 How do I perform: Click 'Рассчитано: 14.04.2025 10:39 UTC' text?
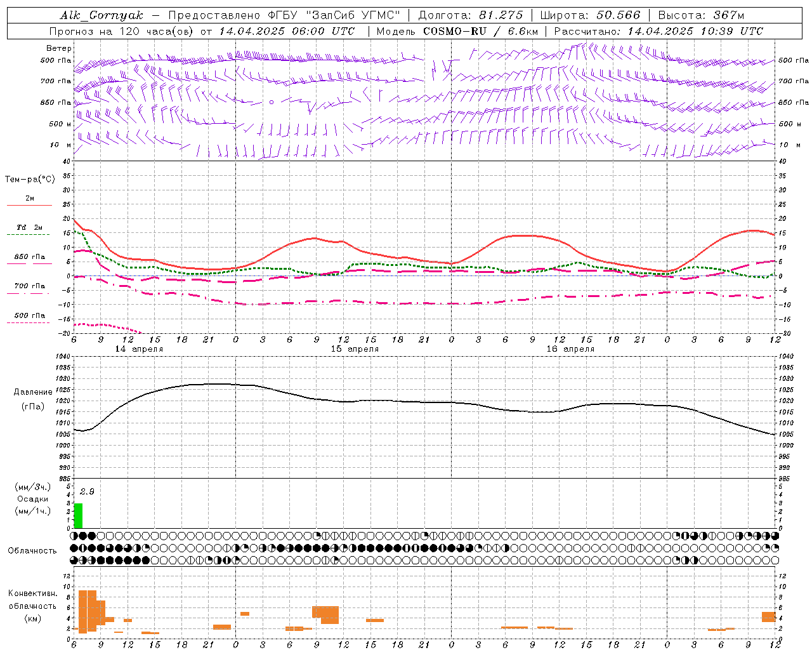pyautogui.click(x=658, y=31)
